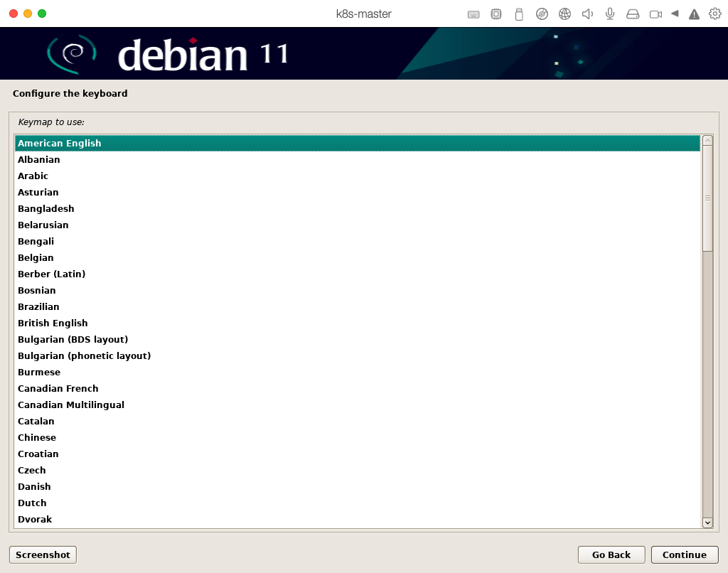Pick Canadian French from the list
Image resolution: width=728 pixels, height=573 pixels.
[357, 389]
